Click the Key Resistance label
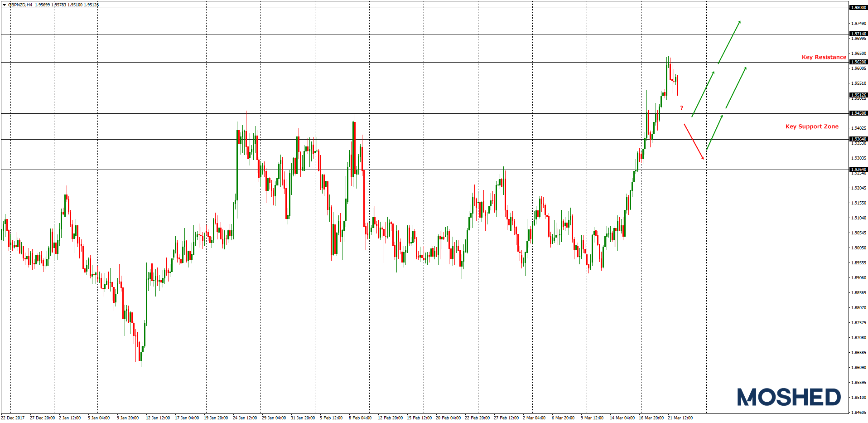The width and height of the screenshot is (868, 423). [x=824, y=57]
